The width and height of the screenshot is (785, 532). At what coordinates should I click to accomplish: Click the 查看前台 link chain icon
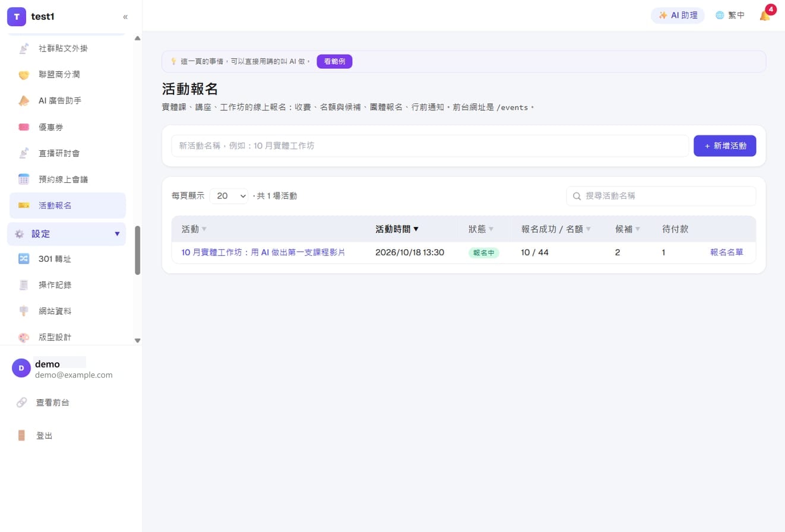tap(21, 402)
